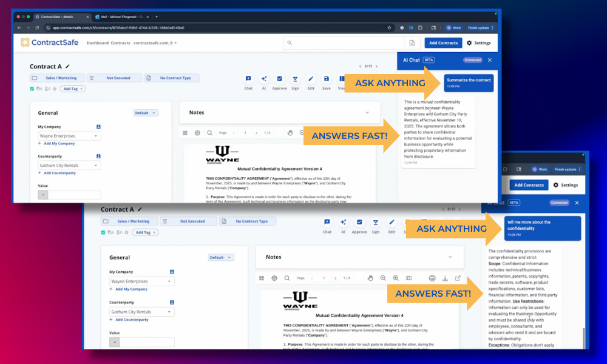Open the contractsafe.com_9 account dropdown
607x364 pixels.
(x=155, y=43)
